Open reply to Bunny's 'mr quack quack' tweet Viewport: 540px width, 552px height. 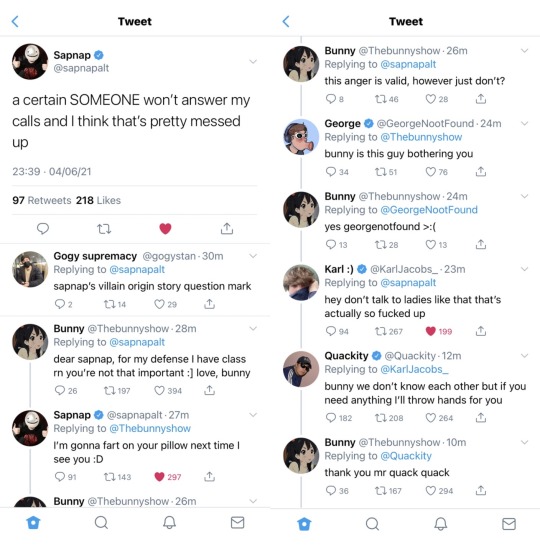tap(331, 490)
